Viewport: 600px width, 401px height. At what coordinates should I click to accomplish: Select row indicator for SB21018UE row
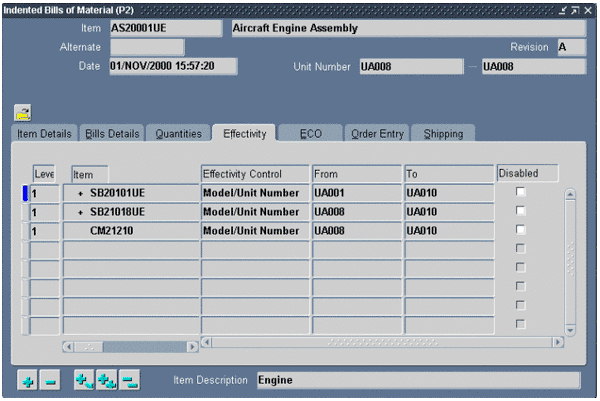(25, 212)
